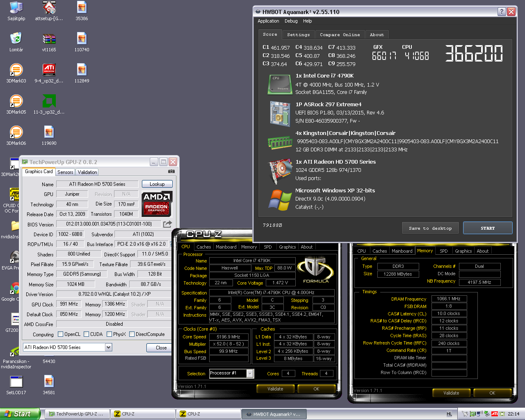Click the START benchmark button
The height and width of the screenshot is (420, 525).
[x=488, y=228]
